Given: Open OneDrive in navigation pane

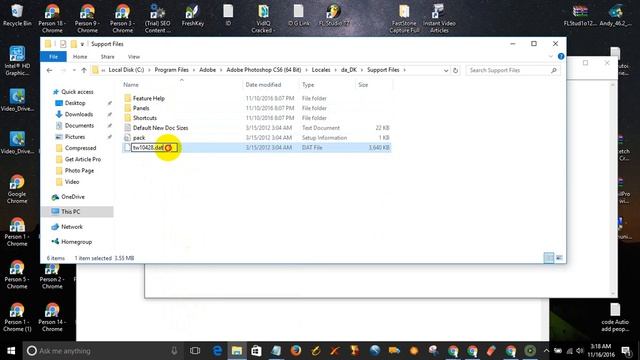Looking at the screenshot, I should click(73, 197).
